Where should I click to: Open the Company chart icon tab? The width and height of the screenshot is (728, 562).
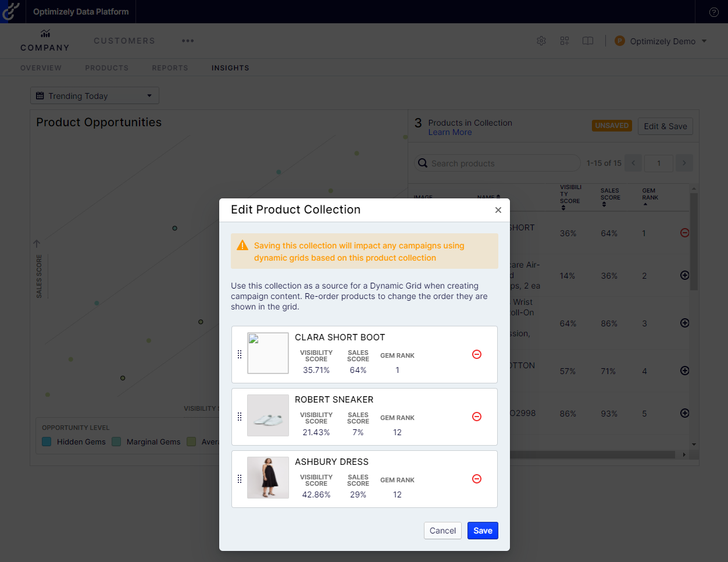coord(45,34)
